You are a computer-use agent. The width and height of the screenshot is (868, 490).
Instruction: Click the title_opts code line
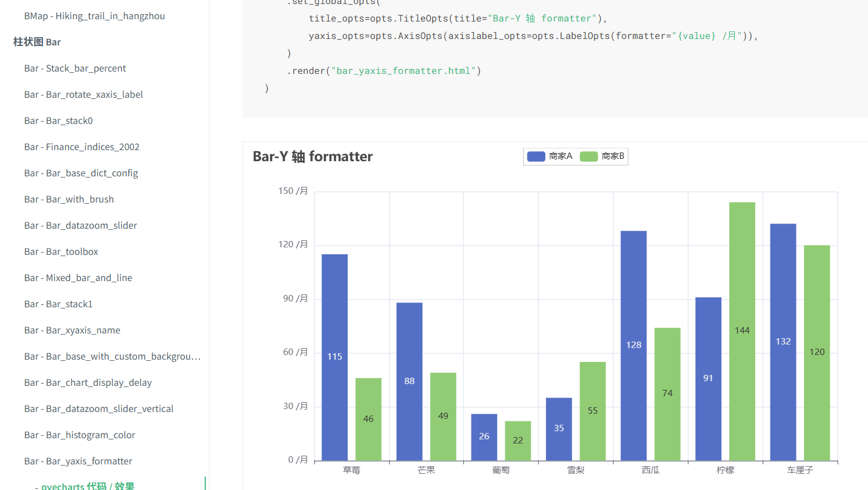458,19
